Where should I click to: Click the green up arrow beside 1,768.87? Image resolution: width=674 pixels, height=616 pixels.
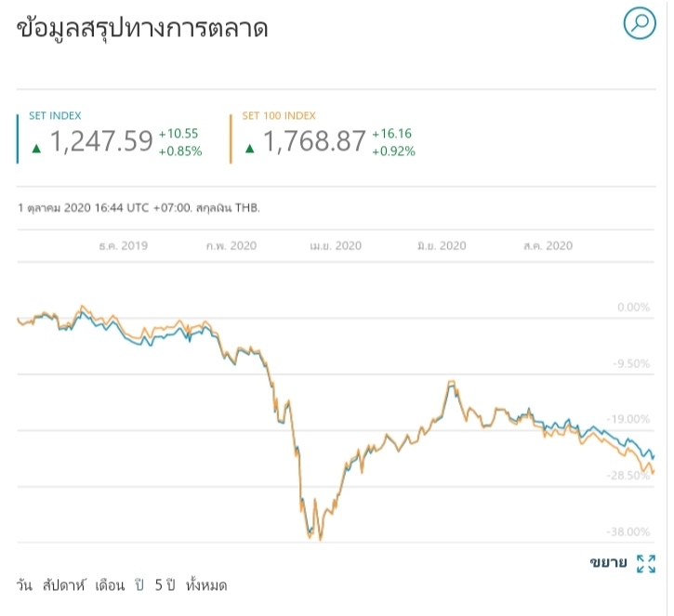point(250,148)
